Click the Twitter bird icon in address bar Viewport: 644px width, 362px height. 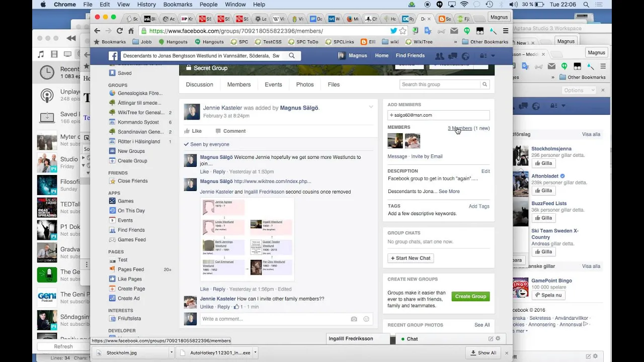(x=393, y=31)
